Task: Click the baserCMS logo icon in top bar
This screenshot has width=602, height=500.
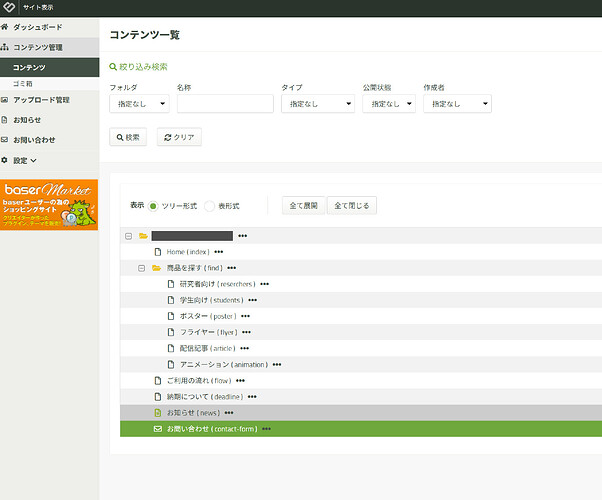Action: click(x=10, y=6)
